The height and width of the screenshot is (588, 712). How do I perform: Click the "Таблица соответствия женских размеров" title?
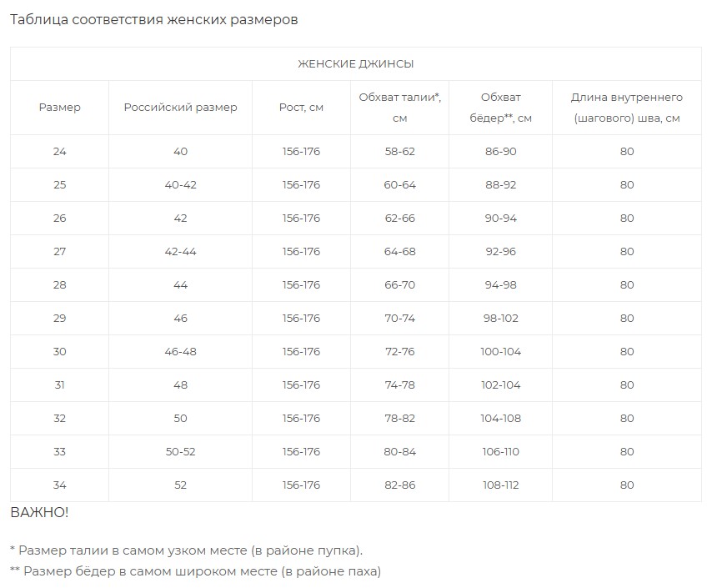click(153, 20)
